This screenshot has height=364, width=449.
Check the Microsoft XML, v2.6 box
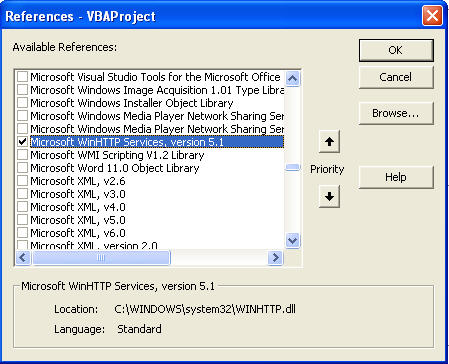tap(22, 181)
